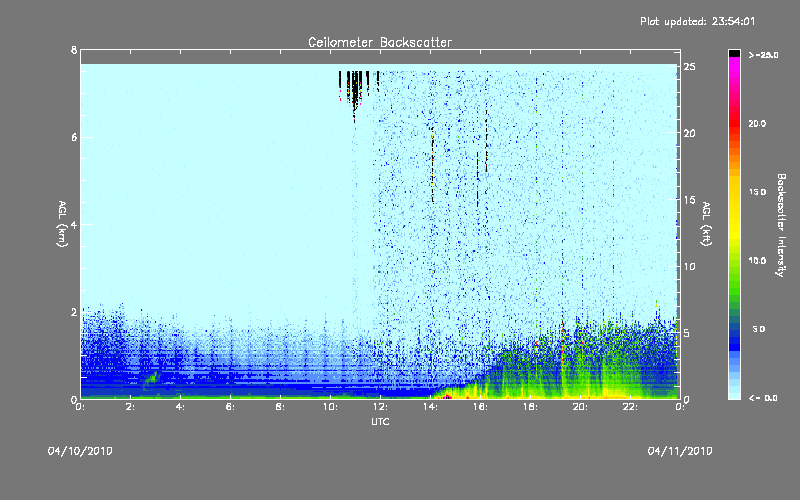Click the 'Plot updated: 23:54:01' timestamp

click(x=697, y=21)
